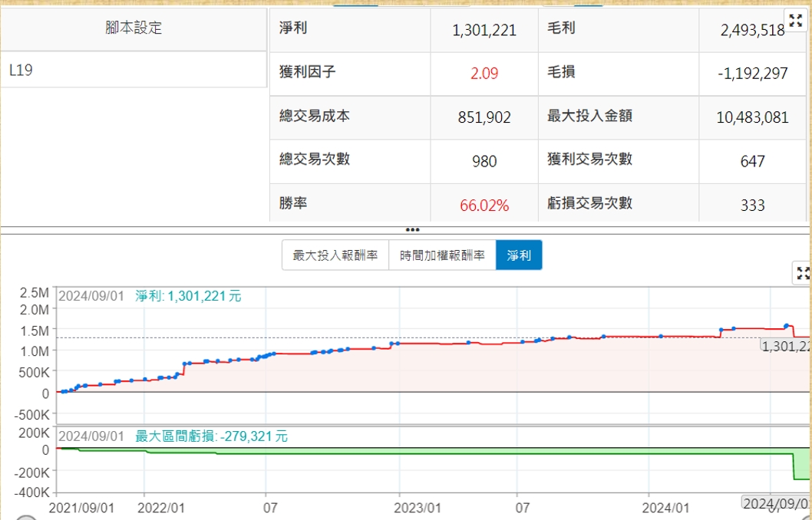The width and height of the screenshot is (812, 520).
Task: Click the 獲利交易次數 value 647
Action: pos(752,161)
